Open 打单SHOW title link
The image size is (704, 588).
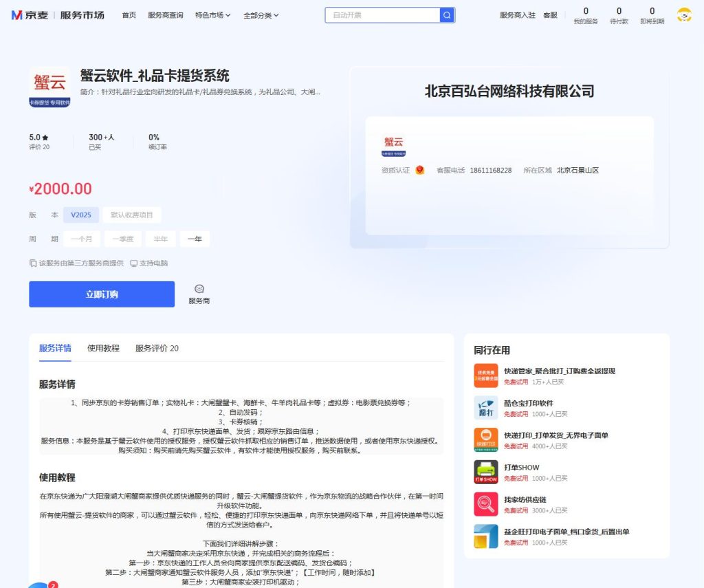[521, 467]
